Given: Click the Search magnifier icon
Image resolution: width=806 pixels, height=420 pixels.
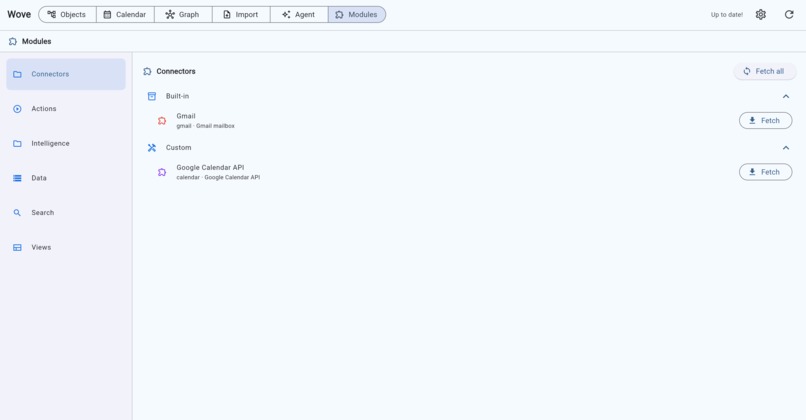Looking at the screenshot, I should (17, 212).
